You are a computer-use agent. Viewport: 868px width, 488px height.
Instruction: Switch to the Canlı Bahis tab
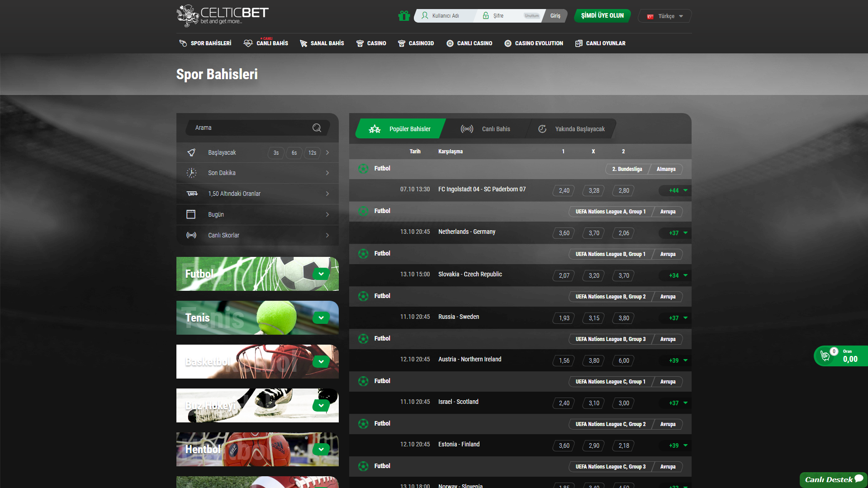pos(485,129)
